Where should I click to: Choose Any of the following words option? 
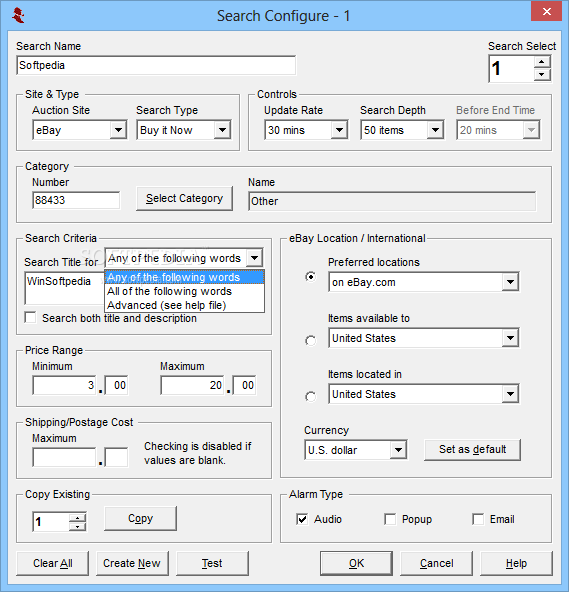(x=184, y=277)
